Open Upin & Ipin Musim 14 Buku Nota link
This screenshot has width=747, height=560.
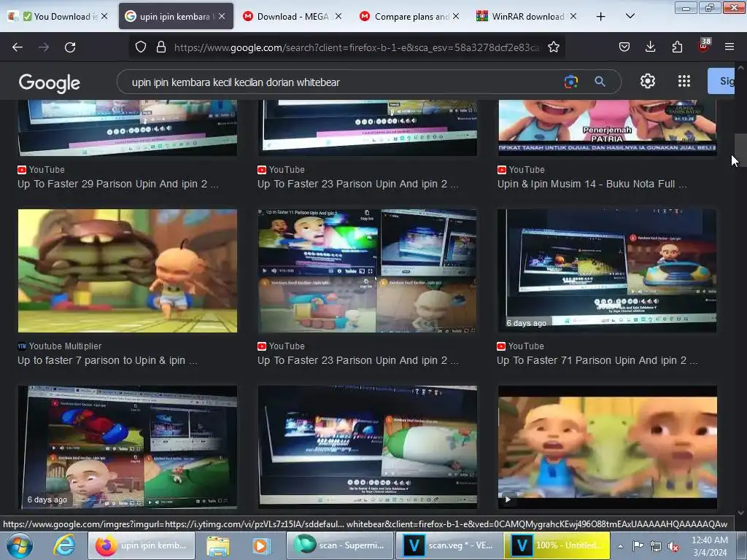(592, 184)
